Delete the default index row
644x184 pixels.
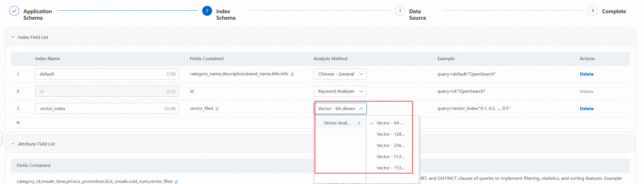pos(587,74)
